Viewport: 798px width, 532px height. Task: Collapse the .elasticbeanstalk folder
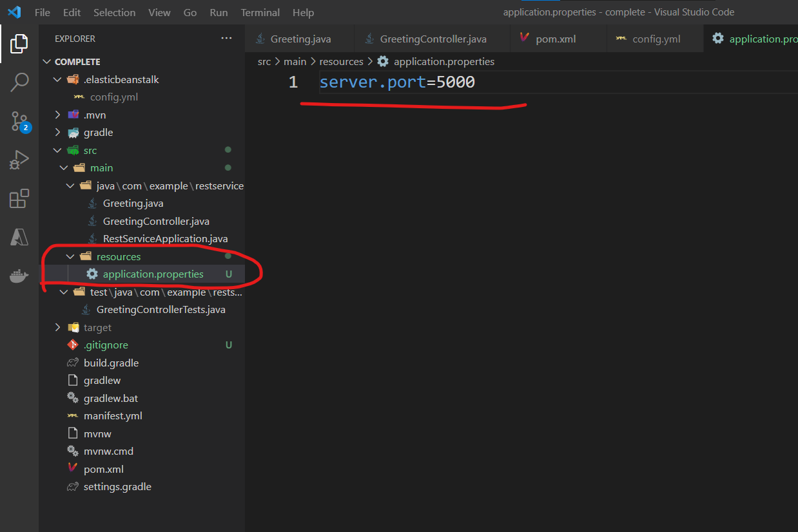click(57, 80)
